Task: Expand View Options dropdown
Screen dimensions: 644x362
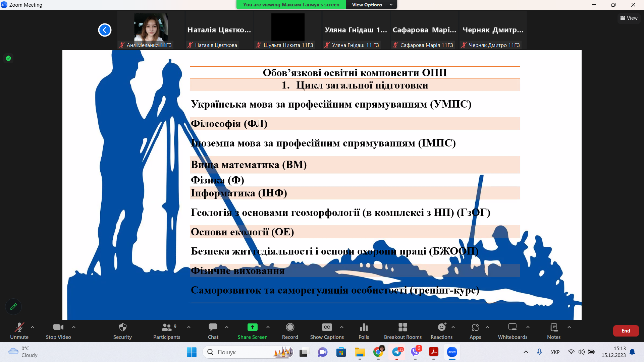Action: point(371,5)
